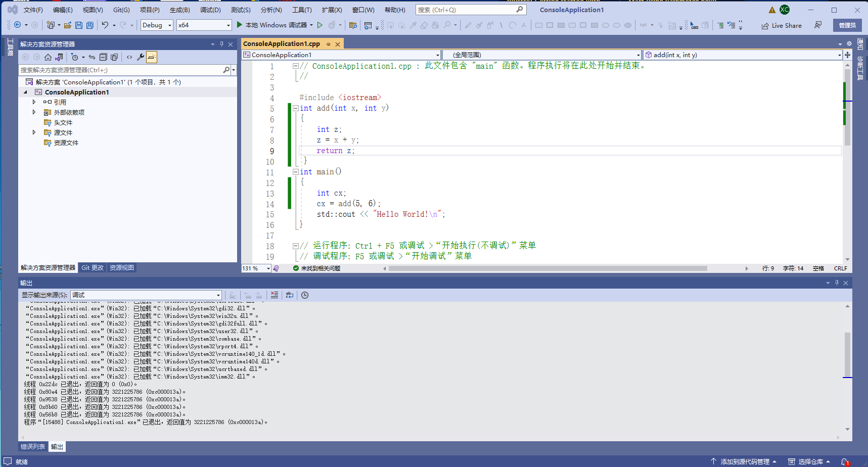
Task: Click the Solution Explorer search field
Action: [127, 70]
